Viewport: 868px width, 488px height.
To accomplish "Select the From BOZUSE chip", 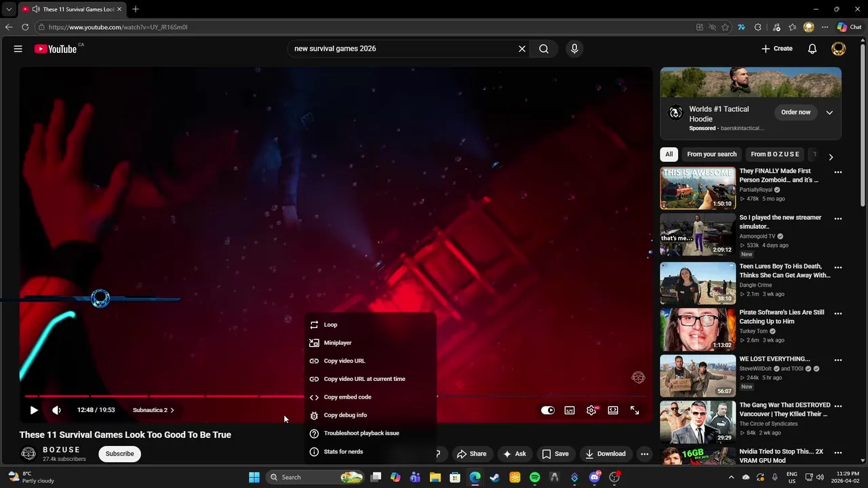I will pyautogui.click(x=775, y=154).
